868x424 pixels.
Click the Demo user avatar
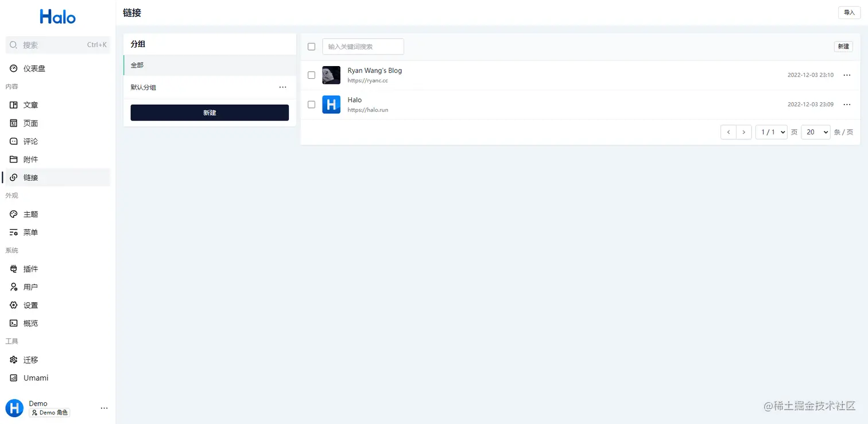[14, 408]
